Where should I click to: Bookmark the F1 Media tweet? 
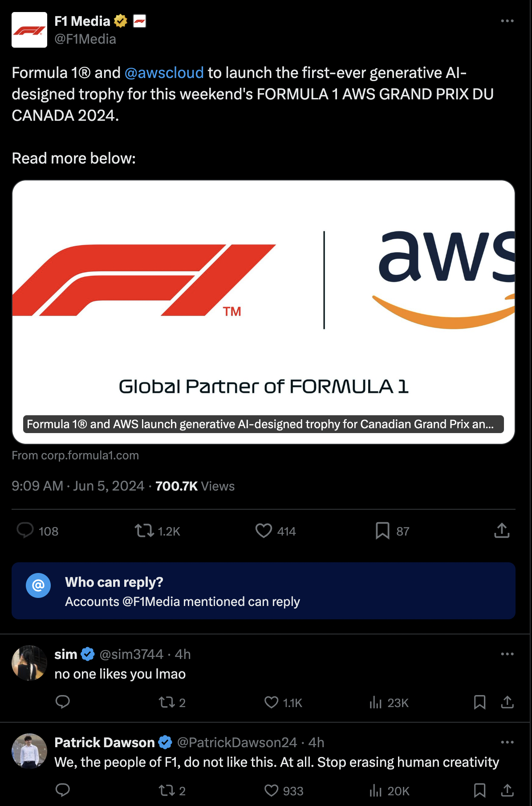point(382,530)
